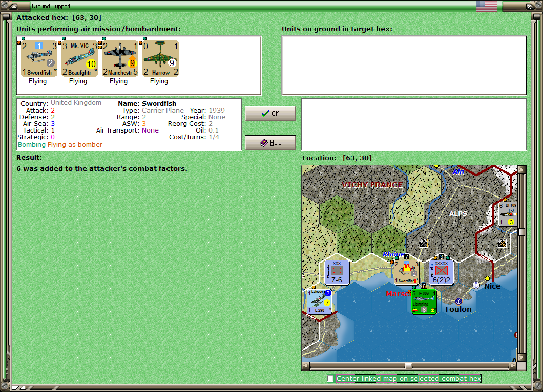This screenshot has width=543, height=392.
Task: Click the map scroll left arrow
Action: pyautogui.click(x=305, y=366)
